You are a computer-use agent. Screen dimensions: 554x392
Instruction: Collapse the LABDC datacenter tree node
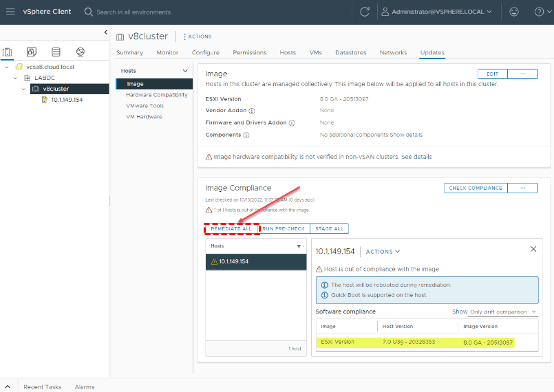pos(15,78)
